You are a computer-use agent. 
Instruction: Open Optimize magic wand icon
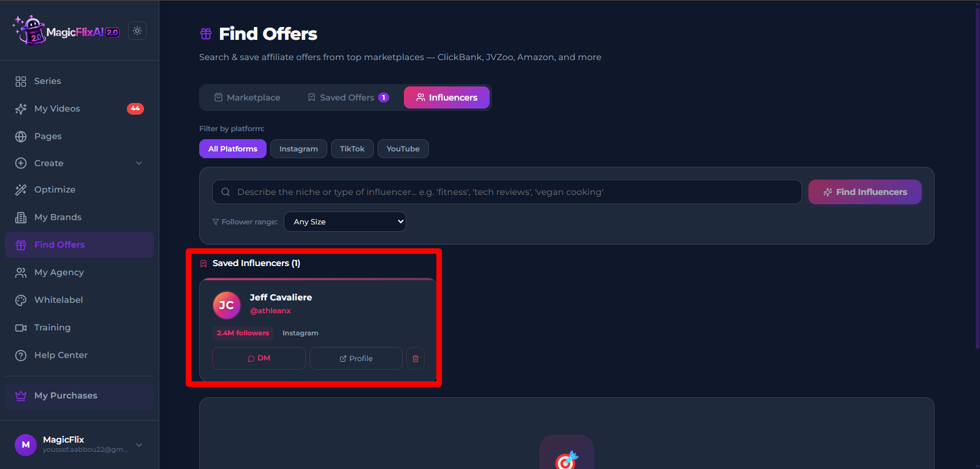point(21,189)
